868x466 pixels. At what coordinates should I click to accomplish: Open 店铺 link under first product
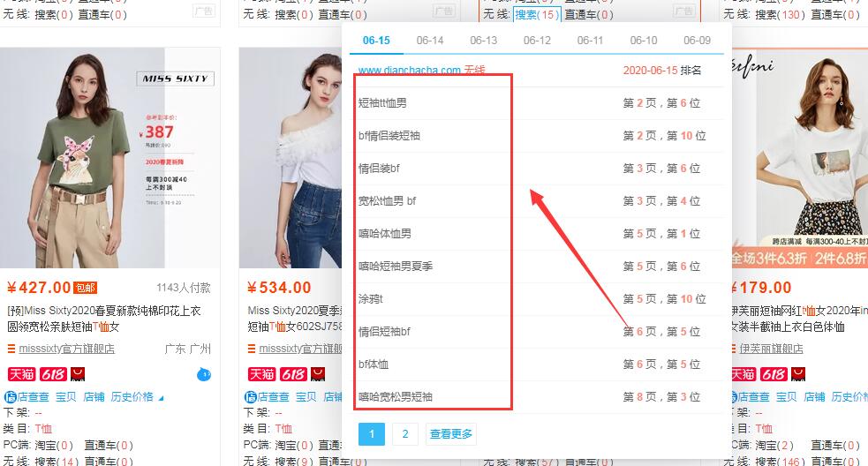[94, 397]
